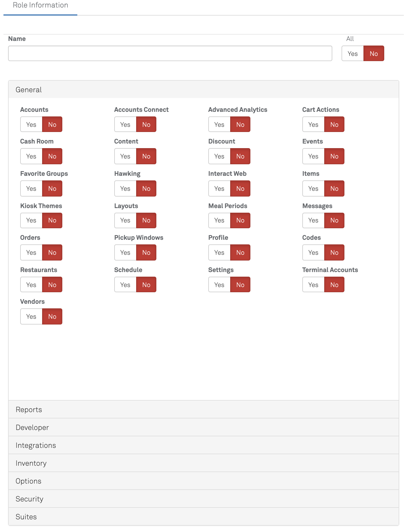The width and height of the screenshot is (405, 532).
Task: Enable Yes for Discount
Action: pos(219,156)
